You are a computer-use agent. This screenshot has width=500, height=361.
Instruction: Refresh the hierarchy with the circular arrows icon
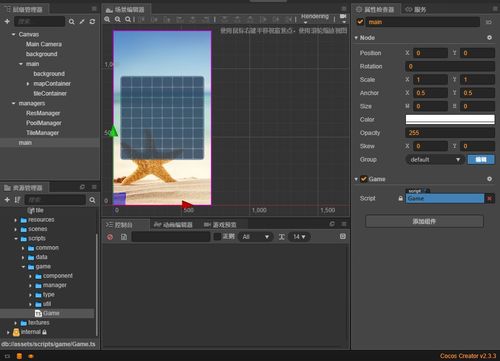92,22
